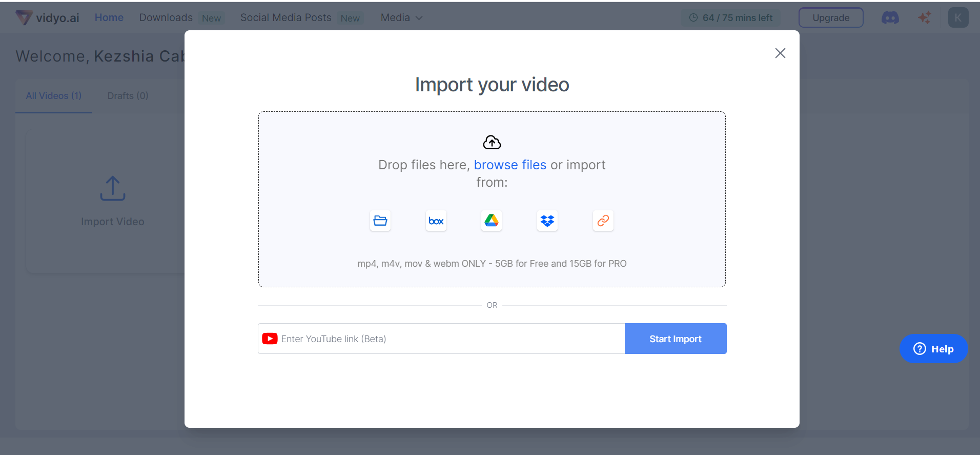Open the Discord community icon
Image resolution: width=980 pixels, height=455 pixels.
click(890, 18)
